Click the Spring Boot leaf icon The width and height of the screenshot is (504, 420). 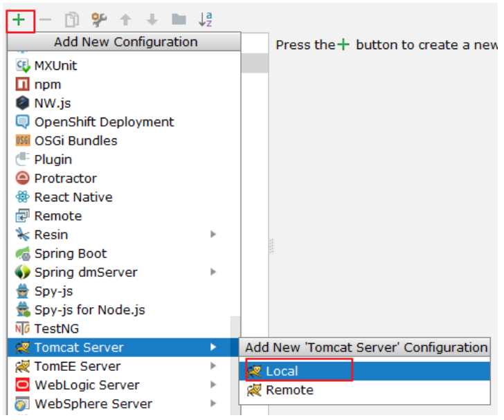pos(22,253)
